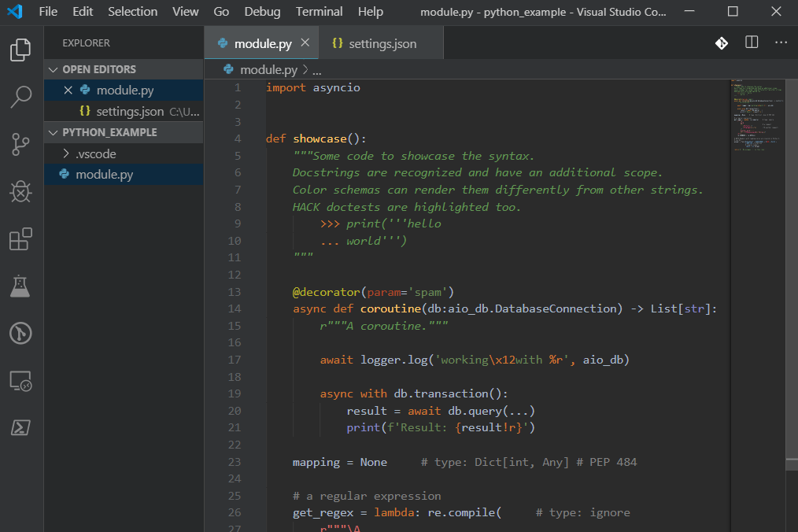Split the editor using the split icon
This screenshot has width=798, height=532.
pyautogui.click(x=750, y=43)
